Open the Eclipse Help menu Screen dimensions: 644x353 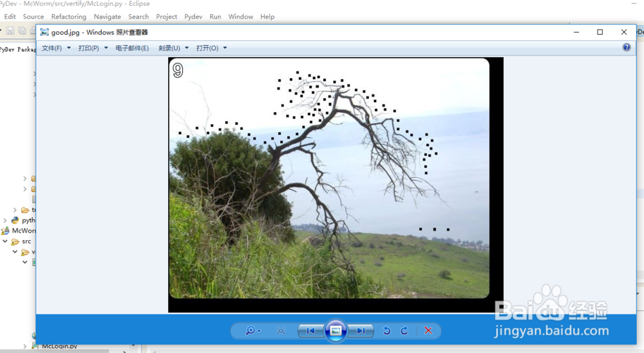(x=267, y=17)
